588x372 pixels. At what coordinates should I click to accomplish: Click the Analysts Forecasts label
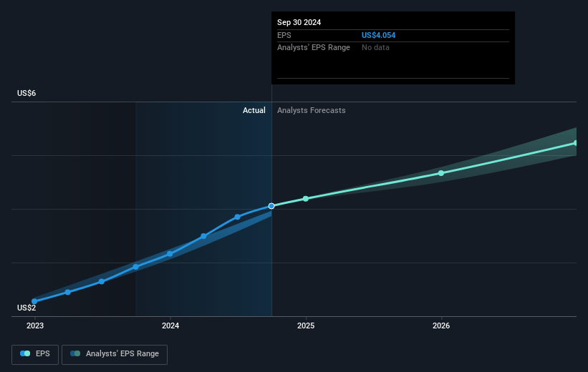[x=312, y=110]
